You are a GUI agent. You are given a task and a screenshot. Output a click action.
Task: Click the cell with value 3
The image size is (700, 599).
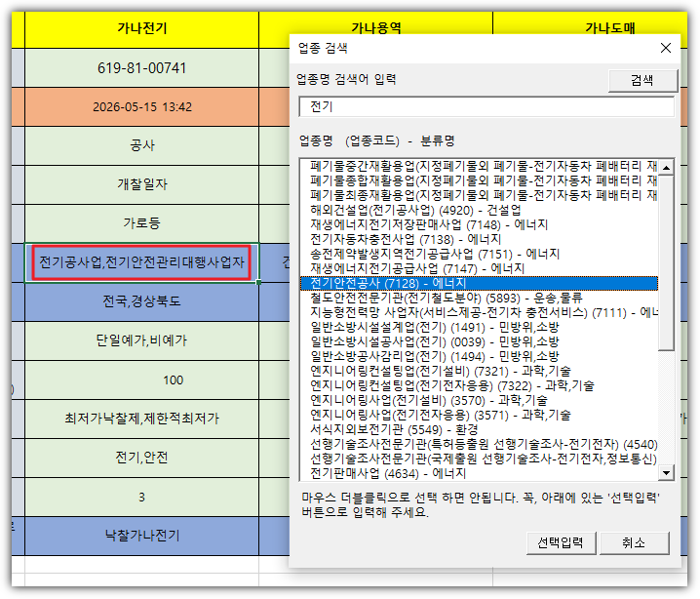[142, 498]
